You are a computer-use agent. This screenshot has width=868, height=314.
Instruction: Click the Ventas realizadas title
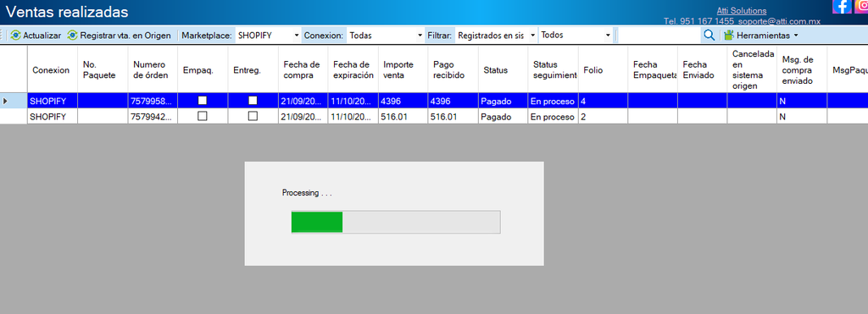coord(67,12)
